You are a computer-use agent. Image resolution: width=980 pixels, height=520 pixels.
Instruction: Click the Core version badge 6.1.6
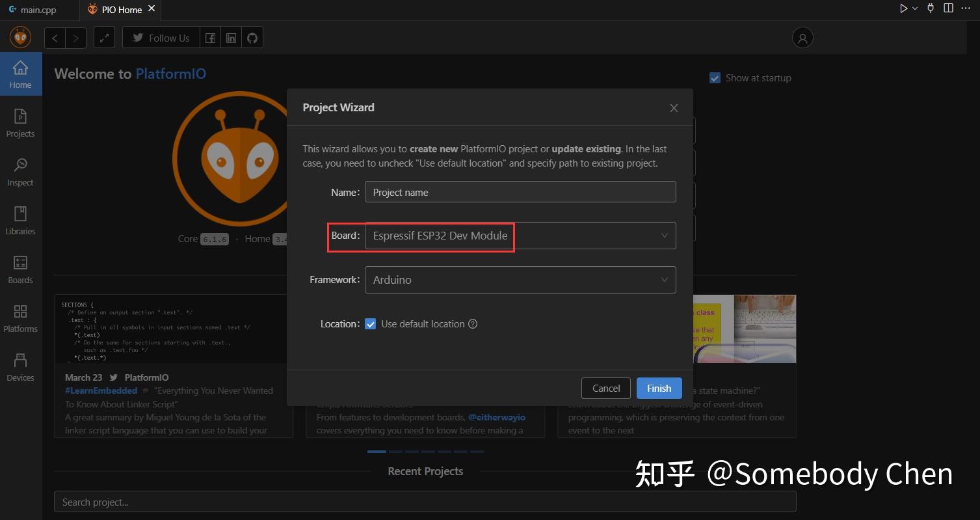tap(214, 239)
